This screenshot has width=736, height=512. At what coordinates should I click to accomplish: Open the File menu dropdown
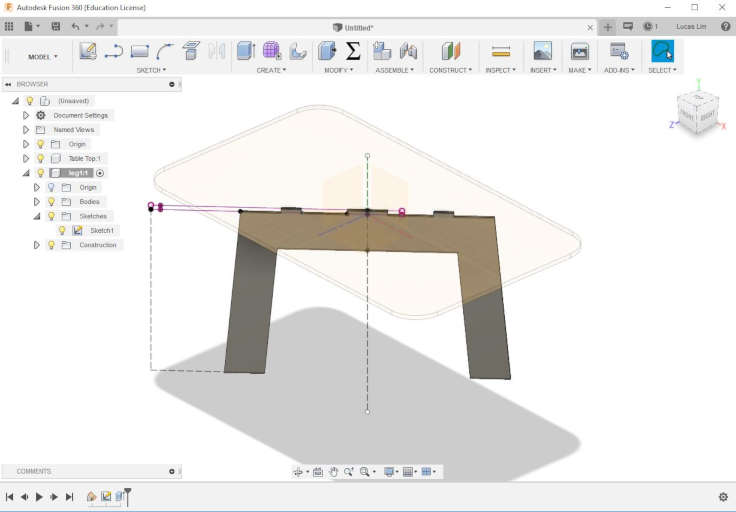[31, 27]
